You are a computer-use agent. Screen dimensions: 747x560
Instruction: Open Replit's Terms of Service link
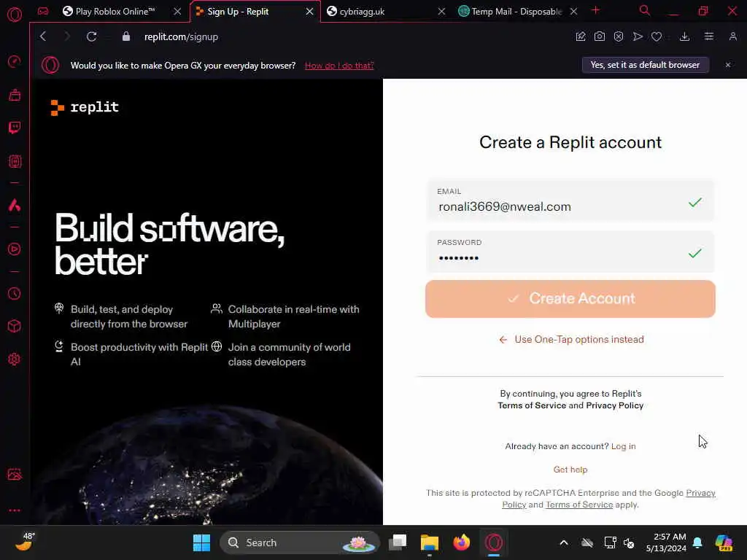(532, 405)
